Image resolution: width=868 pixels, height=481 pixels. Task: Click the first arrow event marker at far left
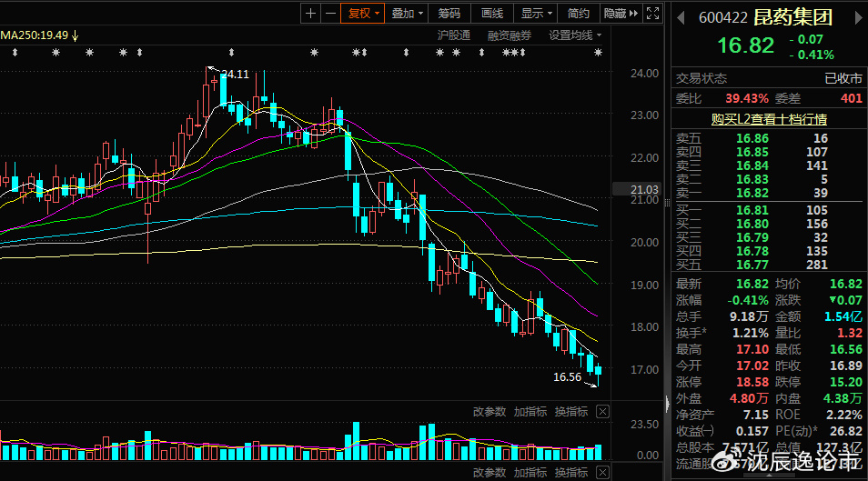[15, 53]
